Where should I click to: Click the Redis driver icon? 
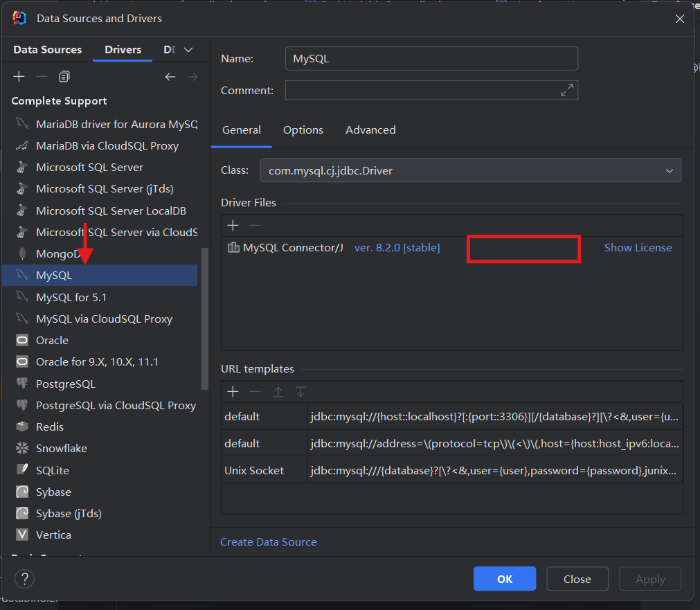point(22,427)
